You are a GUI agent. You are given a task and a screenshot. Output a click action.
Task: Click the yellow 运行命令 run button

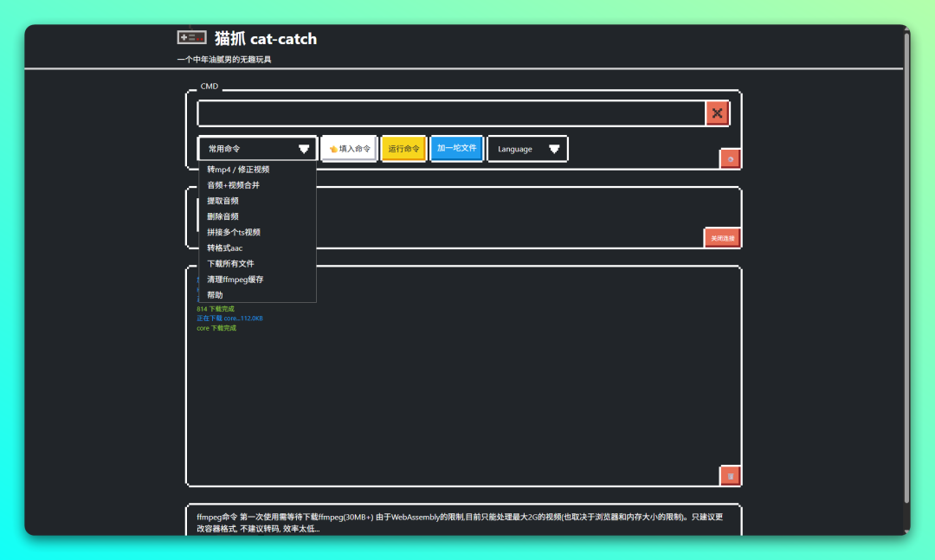(403, 149)
